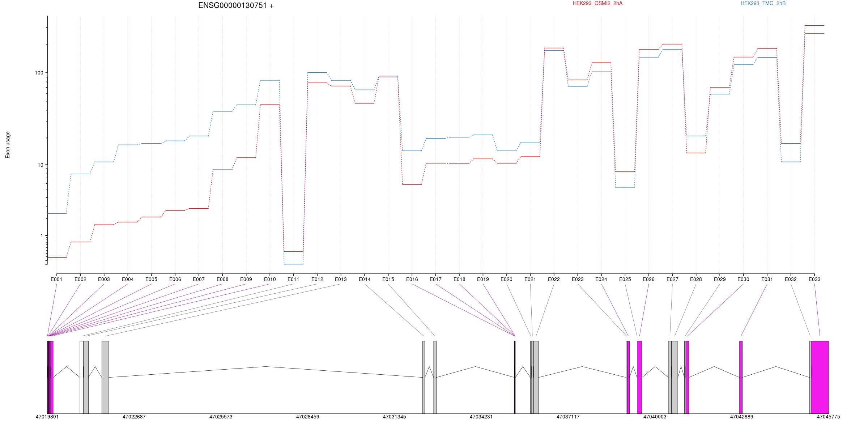Click exon label E007
This screenshot has height=434, width=868.
click(x=199, y=279)
